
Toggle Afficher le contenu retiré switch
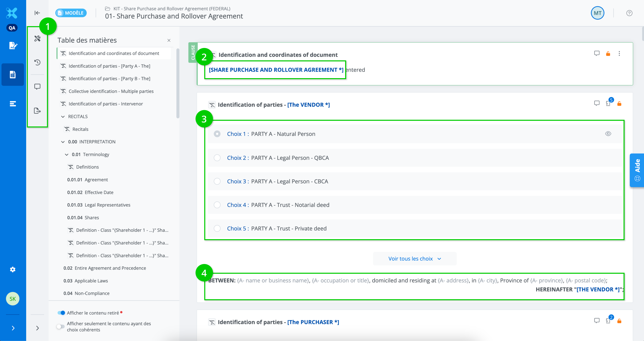[61, 313]
